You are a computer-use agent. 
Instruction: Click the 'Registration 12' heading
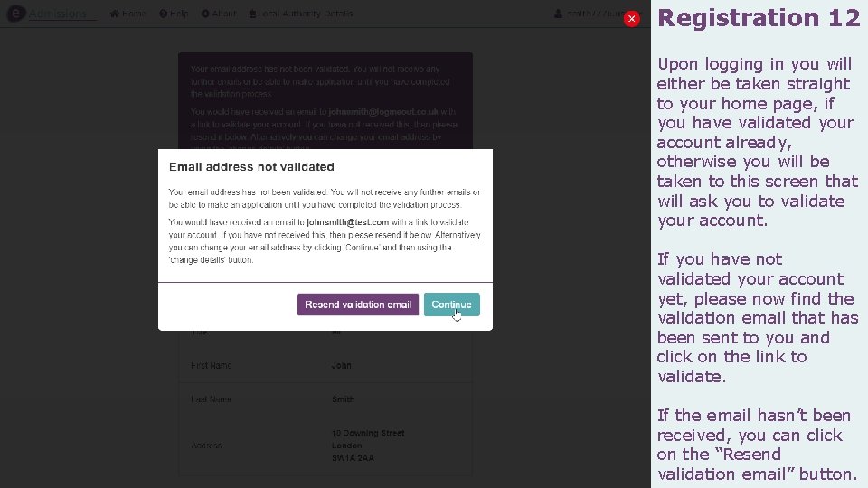(759, 18)
